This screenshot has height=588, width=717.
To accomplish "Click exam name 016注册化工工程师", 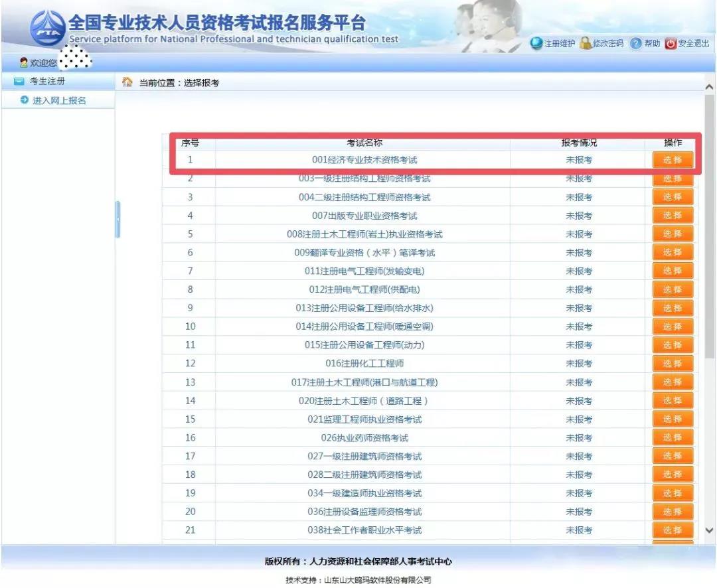I will [x=364, y=364].
